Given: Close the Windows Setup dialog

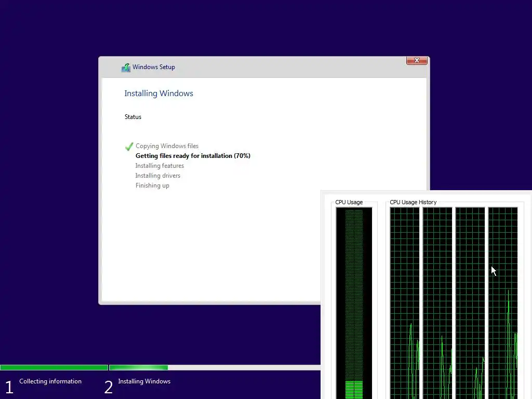Looking at the screenshot, I should [x=417, y=60].
